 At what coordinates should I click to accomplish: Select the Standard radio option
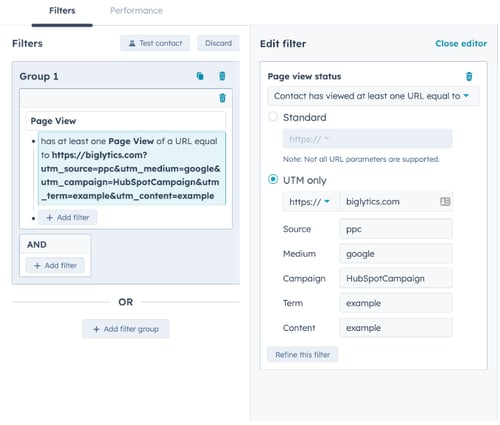pos(273,117)
